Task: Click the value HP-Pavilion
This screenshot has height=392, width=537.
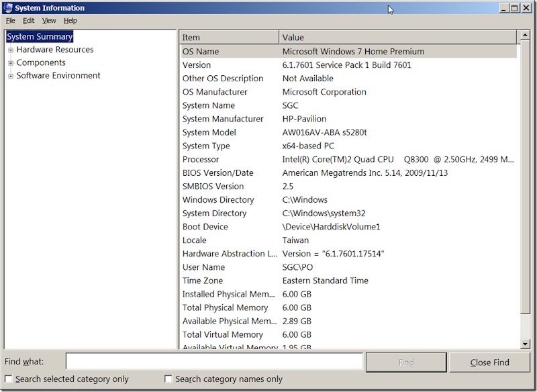Action: point(304,119)
